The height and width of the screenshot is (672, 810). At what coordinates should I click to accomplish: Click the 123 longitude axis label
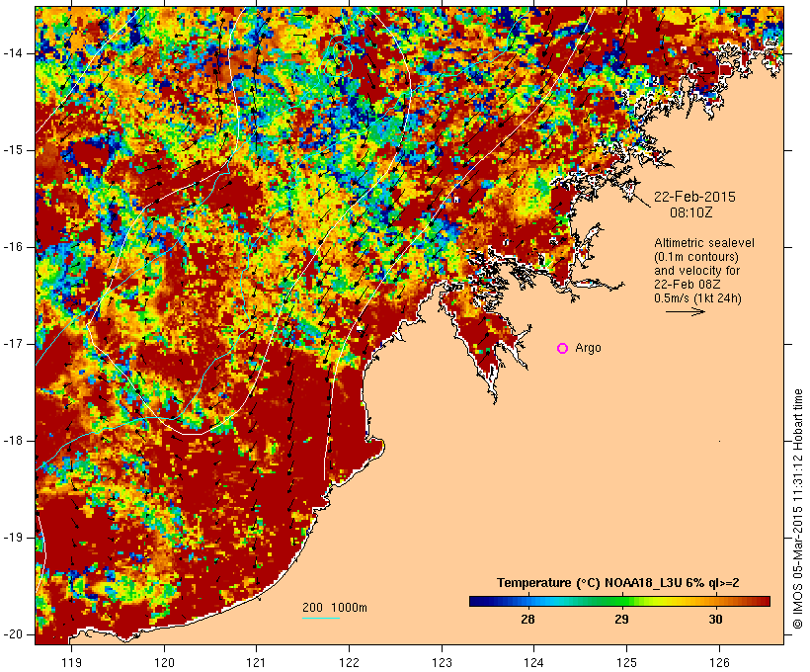pos(442,663)
